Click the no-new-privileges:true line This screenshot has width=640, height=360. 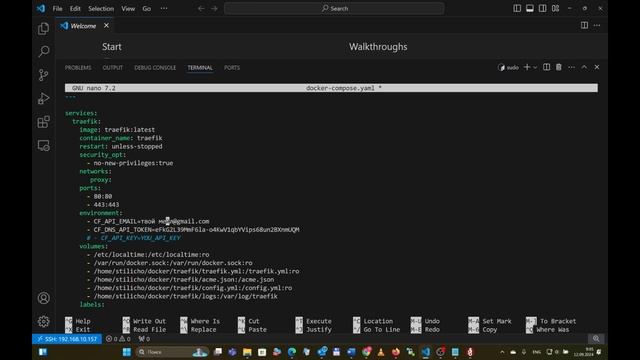click(130, 163)
